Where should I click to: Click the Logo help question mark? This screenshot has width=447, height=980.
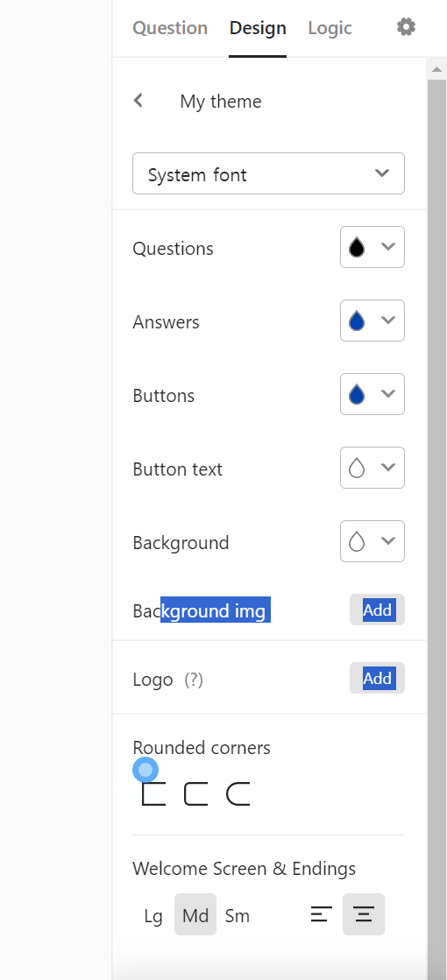(194, 680)
